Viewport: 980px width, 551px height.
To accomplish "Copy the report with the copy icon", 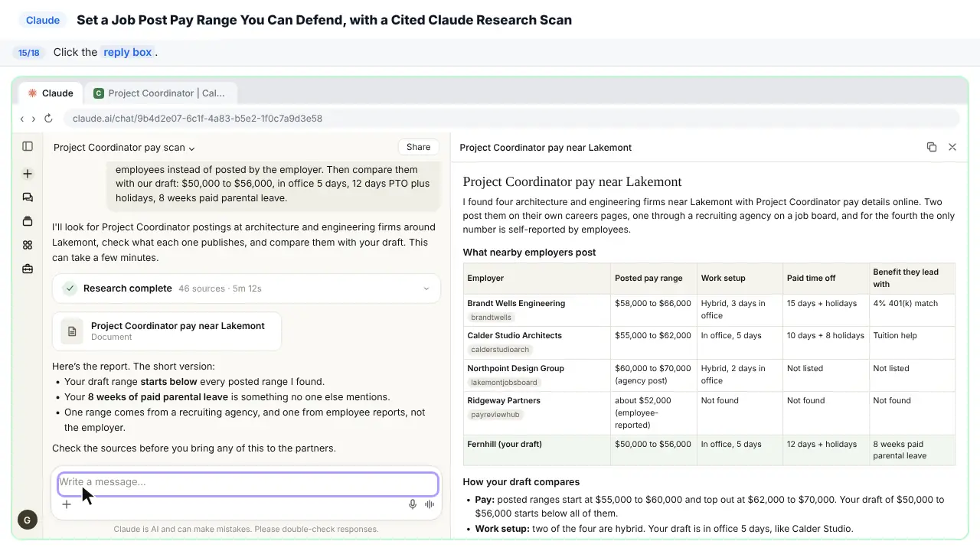I will pos(932,147).
